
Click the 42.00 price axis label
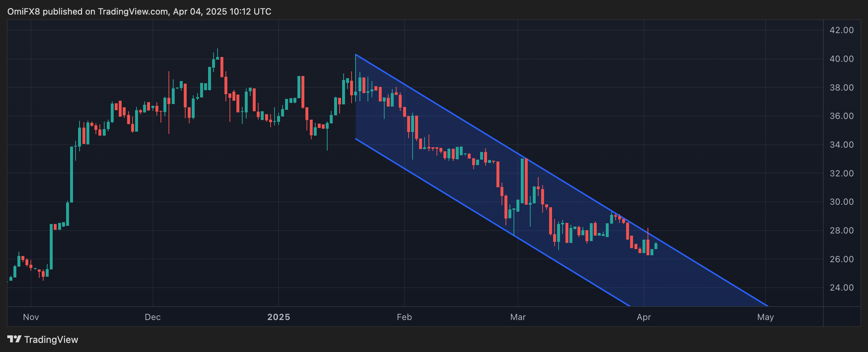point(841,30)
